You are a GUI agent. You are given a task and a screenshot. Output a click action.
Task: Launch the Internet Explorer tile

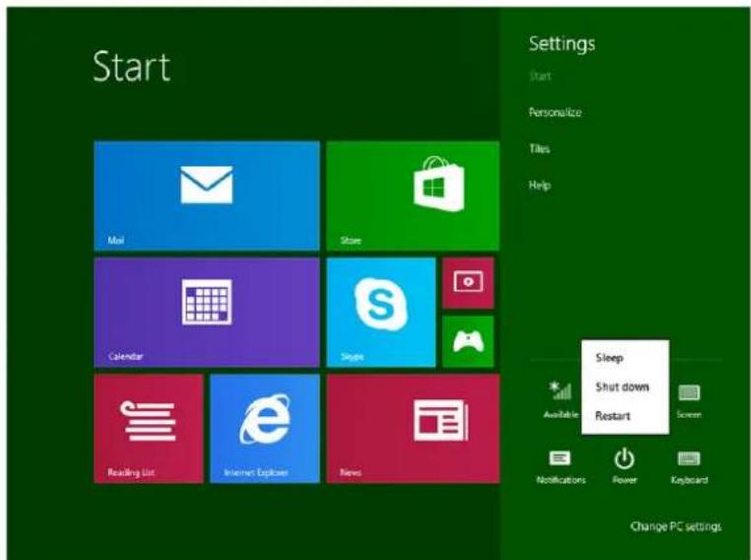pyautogui.click(x=265, y=429)
